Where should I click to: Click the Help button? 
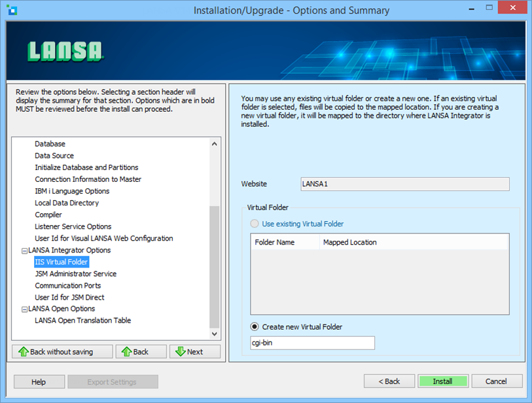39,382
